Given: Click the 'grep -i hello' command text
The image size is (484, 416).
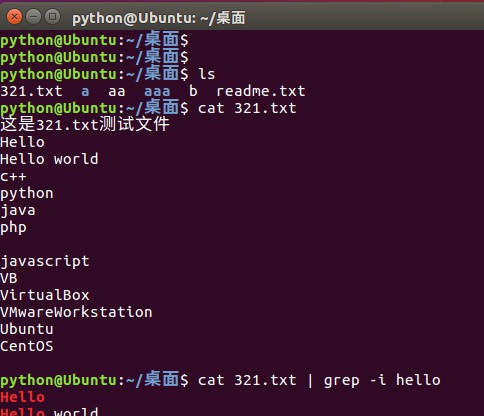Looking at the screenshot, I should click(x=382, y=380).
